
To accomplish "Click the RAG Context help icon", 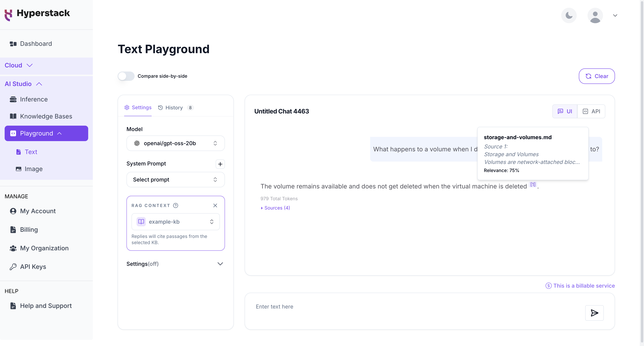I will pyautogui.click(x=176, y=205).
